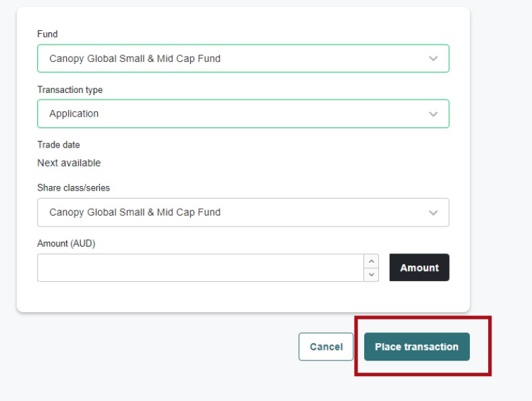Open the Fund dropdown
Viewport: 532px width, 401px height.
click(243, 59)
